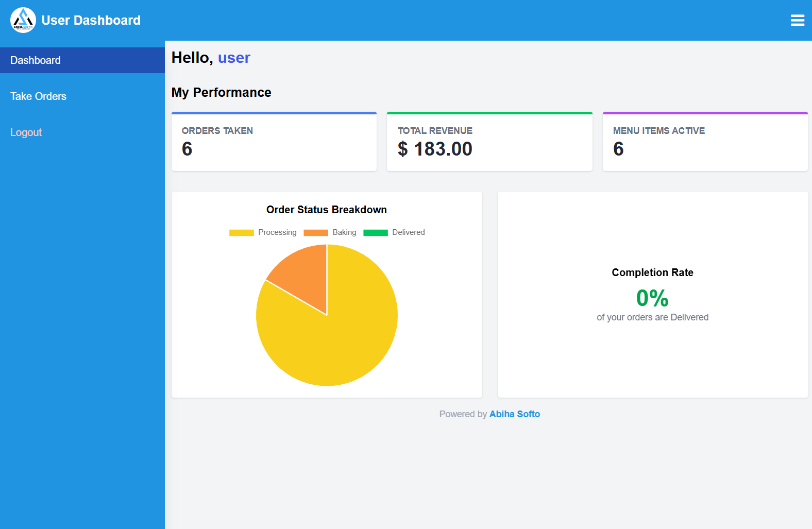Toggle Processing legend item in chart
Image resolution: width=812 pixels, height=529 pixels.
tap(263, 232)
